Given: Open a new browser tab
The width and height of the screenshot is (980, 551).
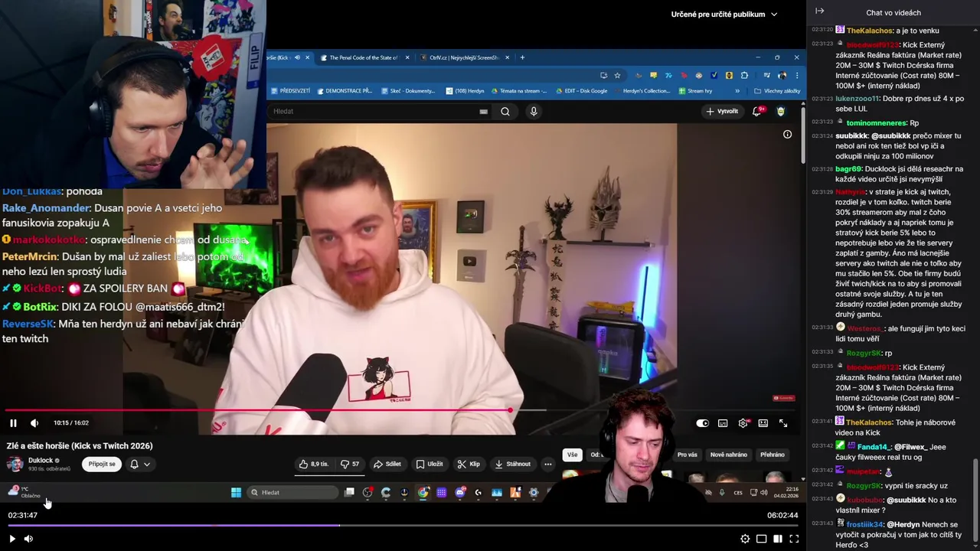Looking at the screenshot, I should coord(522,57).
